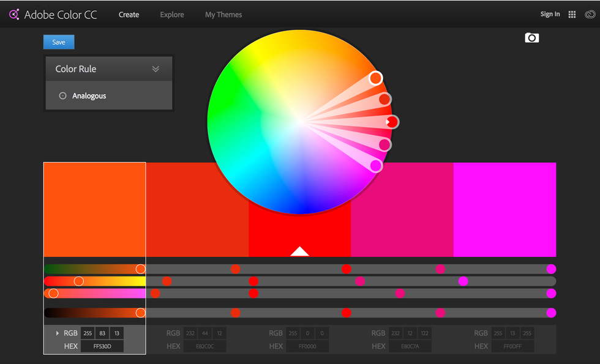Open the camera image-import icon

coord(531,38)
